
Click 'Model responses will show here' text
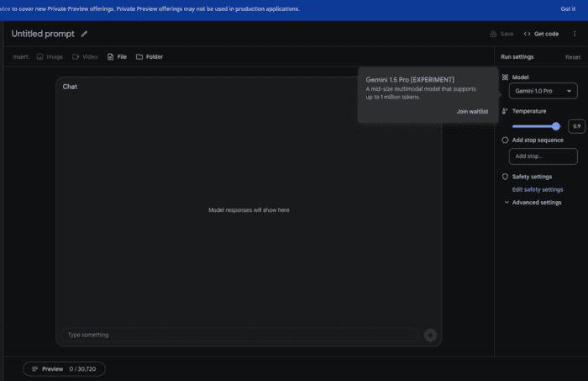click(249, 210)
